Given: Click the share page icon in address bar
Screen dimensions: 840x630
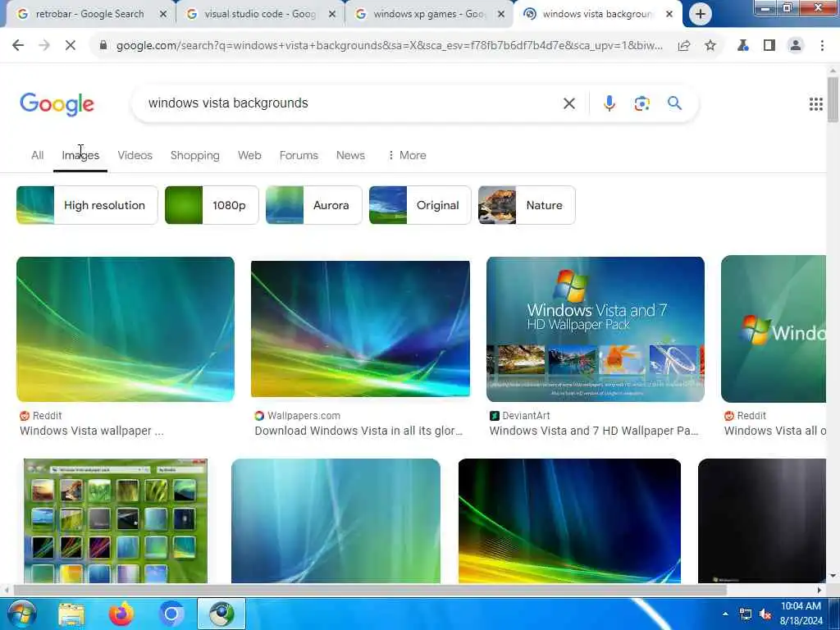Looking at the screenshot, I should pyautogui.click(x=683, y=46).
